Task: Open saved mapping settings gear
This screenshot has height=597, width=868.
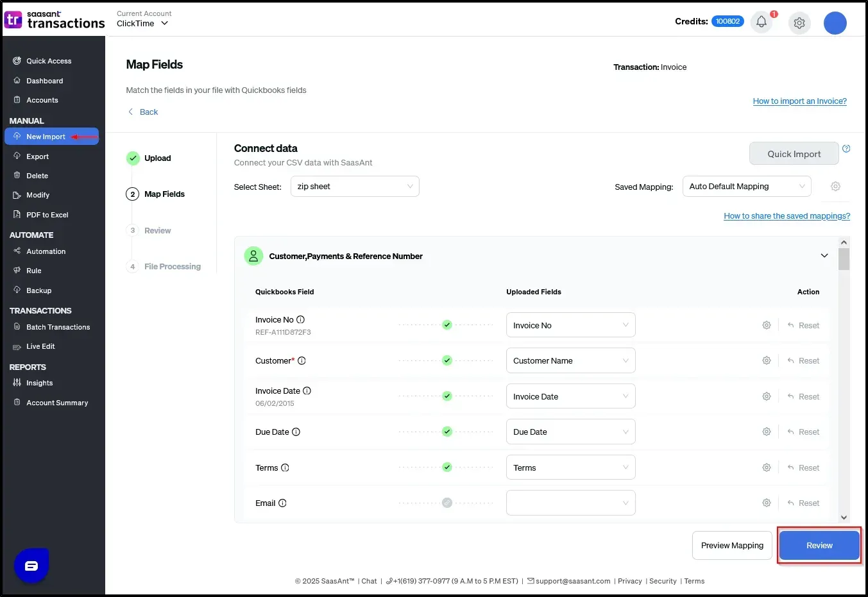Action: coord(835,187)
